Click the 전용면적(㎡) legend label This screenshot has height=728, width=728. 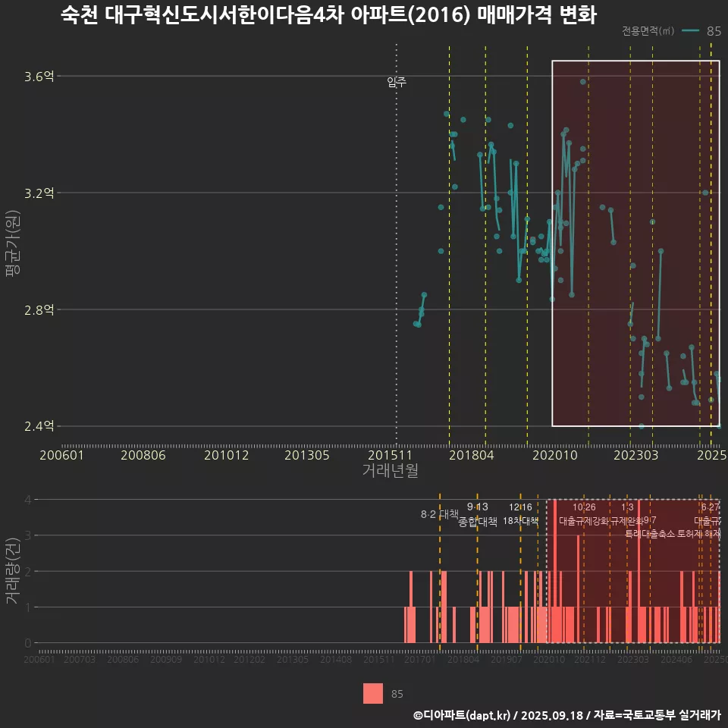648,30
